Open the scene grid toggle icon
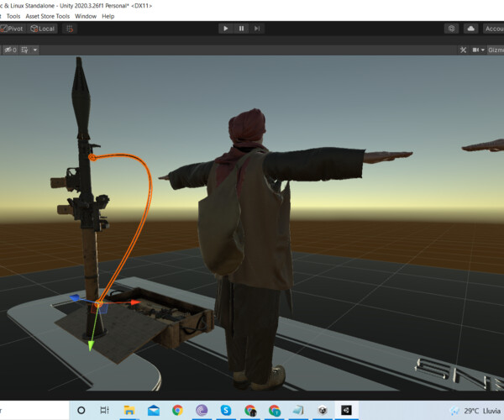Image resolution: width=504 pixels, height=420 pixels. [x=24, y=50]
